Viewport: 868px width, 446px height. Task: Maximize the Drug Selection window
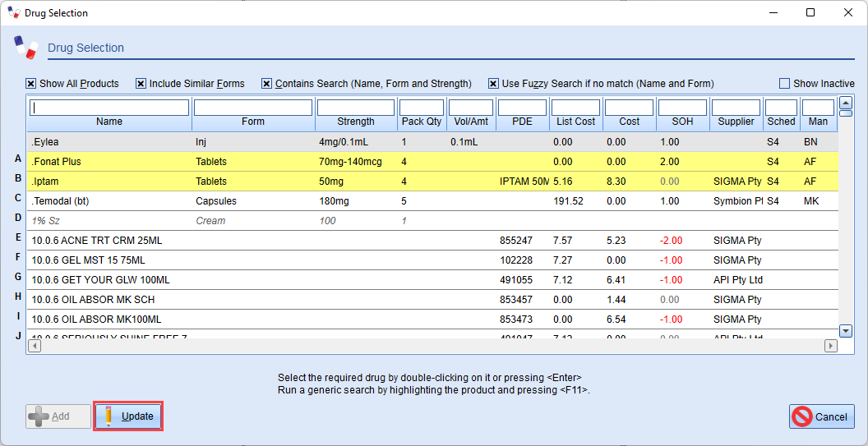tap(810, 12)
